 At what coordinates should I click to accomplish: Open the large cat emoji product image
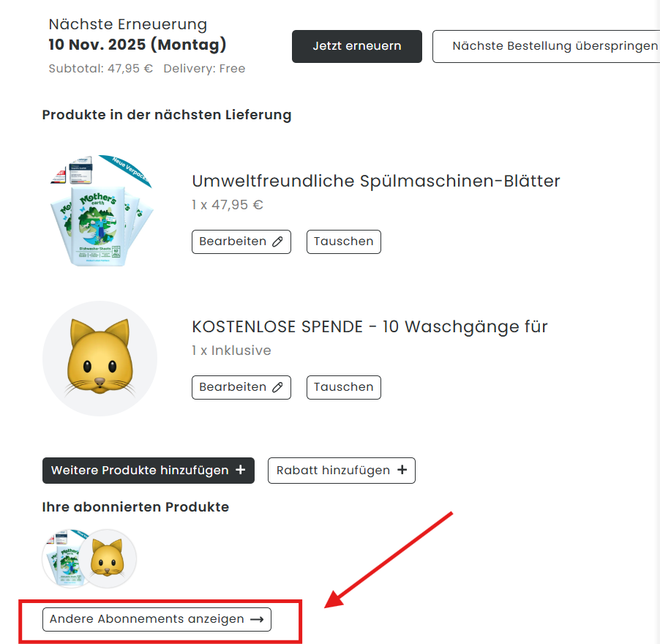tap(100, 359)
